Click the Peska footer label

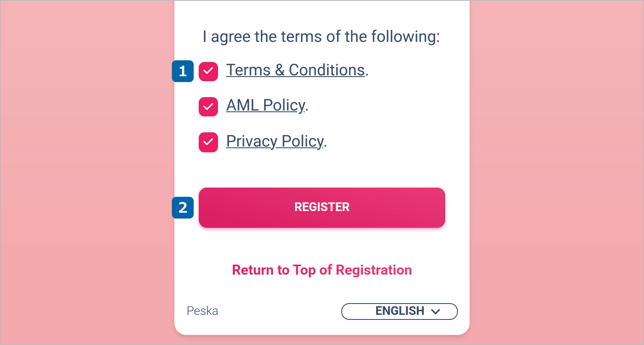click(x=203, y=311)
